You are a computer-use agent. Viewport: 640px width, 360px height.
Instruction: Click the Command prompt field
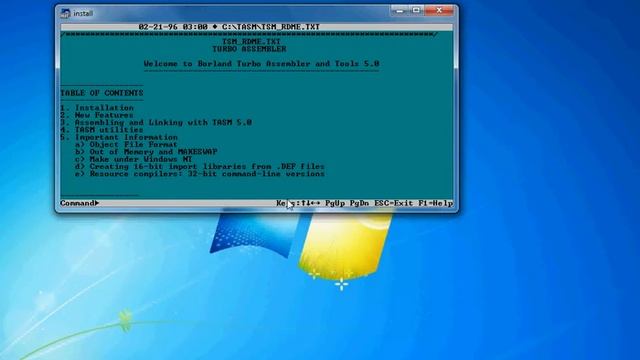[x=80, y=203]
